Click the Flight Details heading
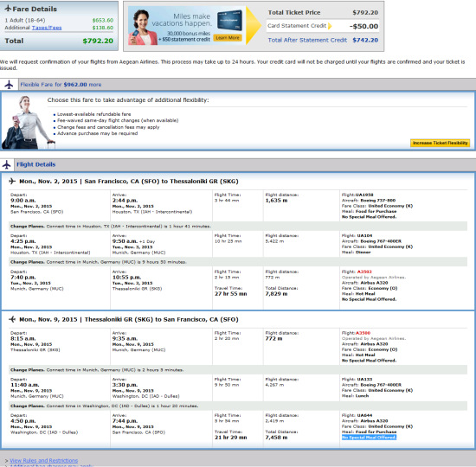476x467 pixels. [x=36, y=164]
